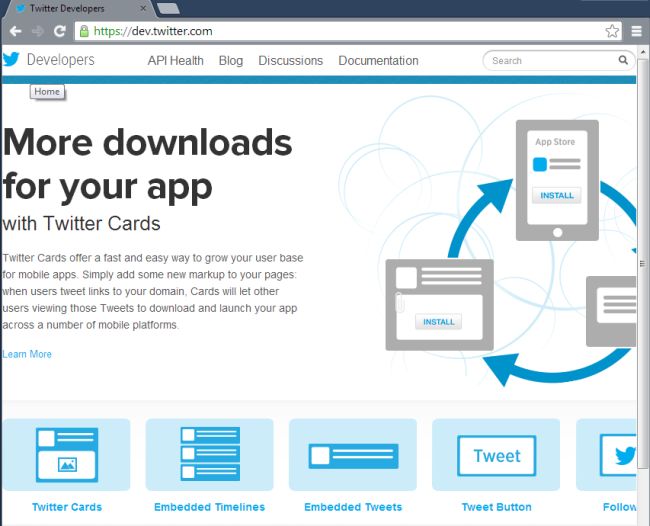Click the Home breadcrumb button

47,92
